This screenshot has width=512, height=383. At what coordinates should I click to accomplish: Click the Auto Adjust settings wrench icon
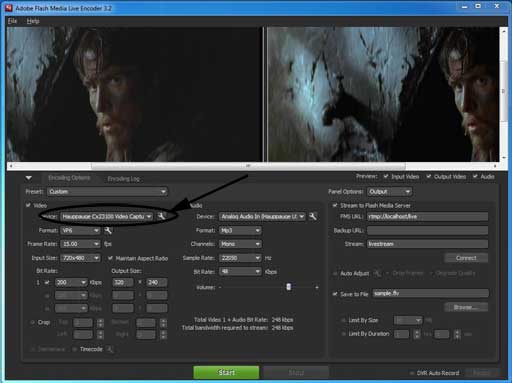(x=377, y=273)
